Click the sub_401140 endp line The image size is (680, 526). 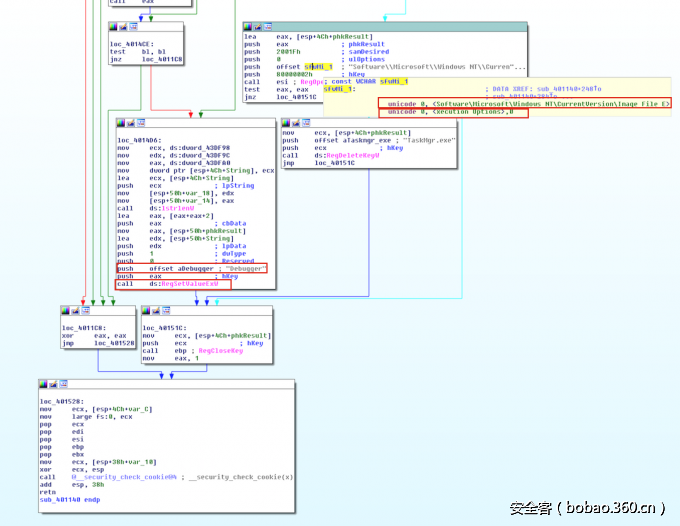pos(72,498)
